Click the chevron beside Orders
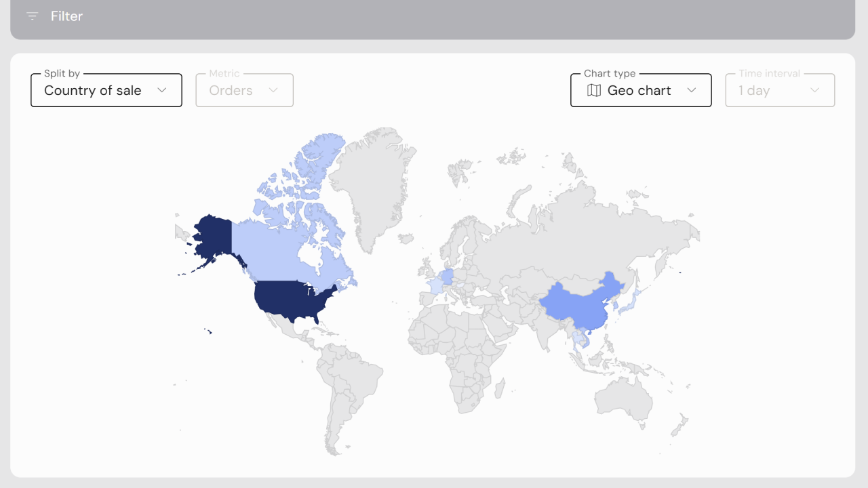The width and height of the screenshot is (868, 488). pos(273,90)
